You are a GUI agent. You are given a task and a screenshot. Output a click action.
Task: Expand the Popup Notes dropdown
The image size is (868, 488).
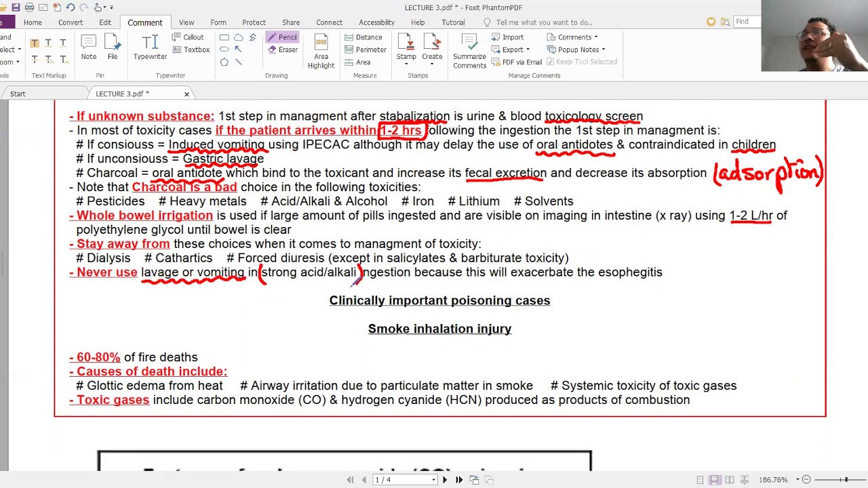point(576,49)
